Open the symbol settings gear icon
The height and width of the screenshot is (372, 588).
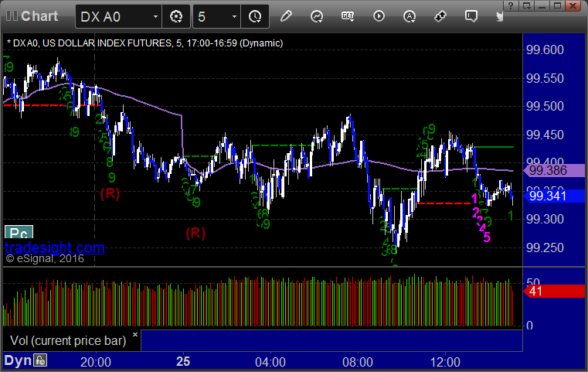176,16
